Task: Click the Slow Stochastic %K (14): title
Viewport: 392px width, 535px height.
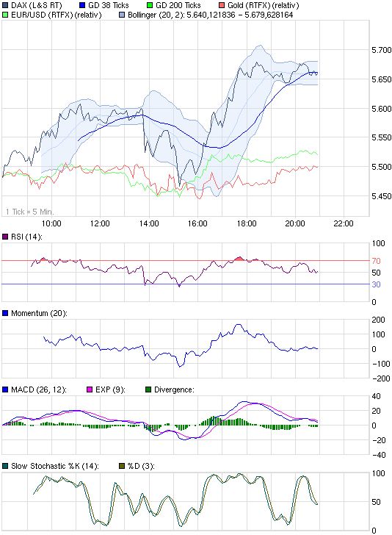Action: coord(55,466)
